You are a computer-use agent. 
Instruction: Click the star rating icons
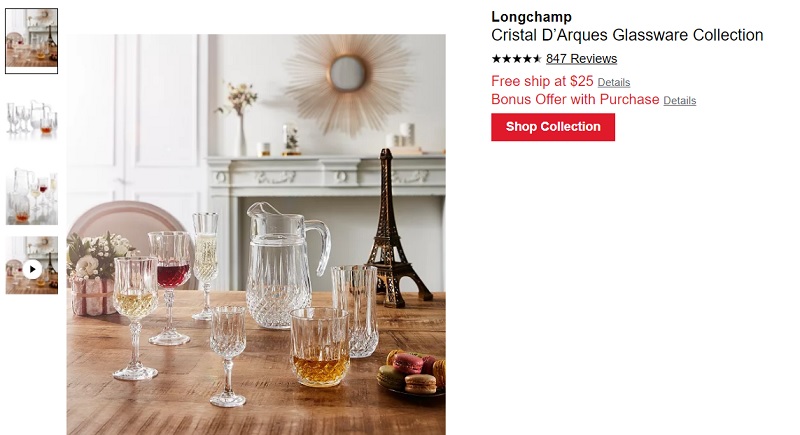click(516, 59)
